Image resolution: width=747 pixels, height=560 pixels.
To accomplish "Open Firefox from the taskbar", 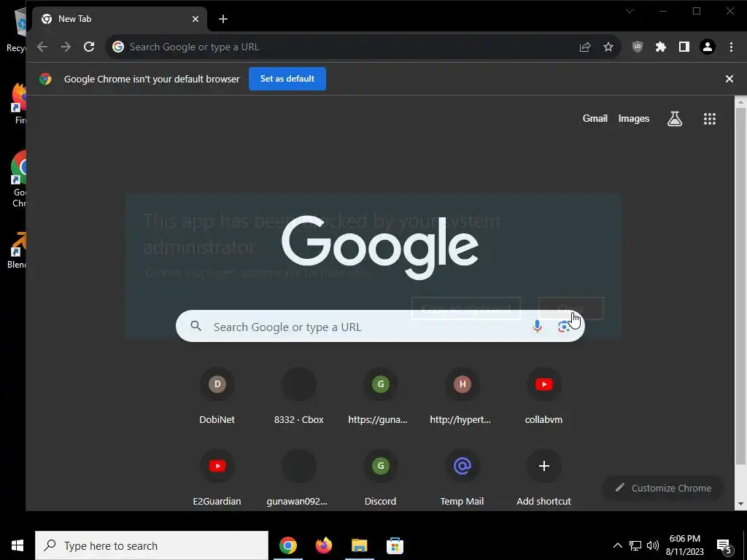I will click(323, 545).
